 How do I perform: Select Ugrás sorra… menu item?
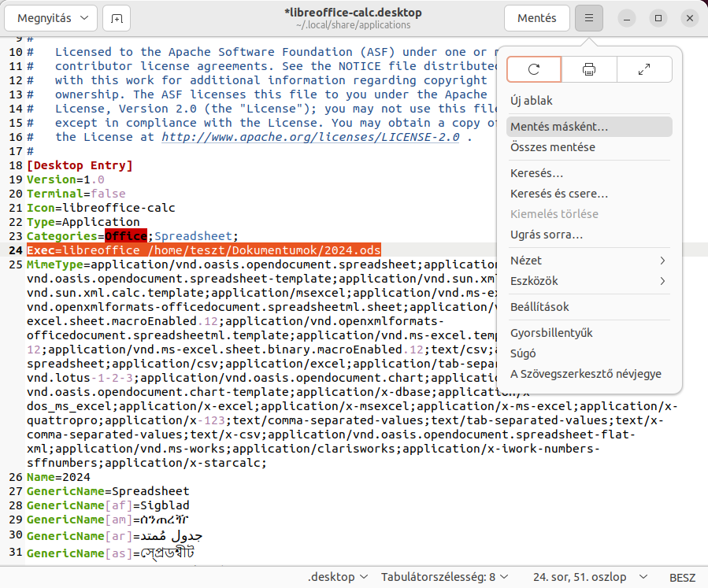pos(589,235)
